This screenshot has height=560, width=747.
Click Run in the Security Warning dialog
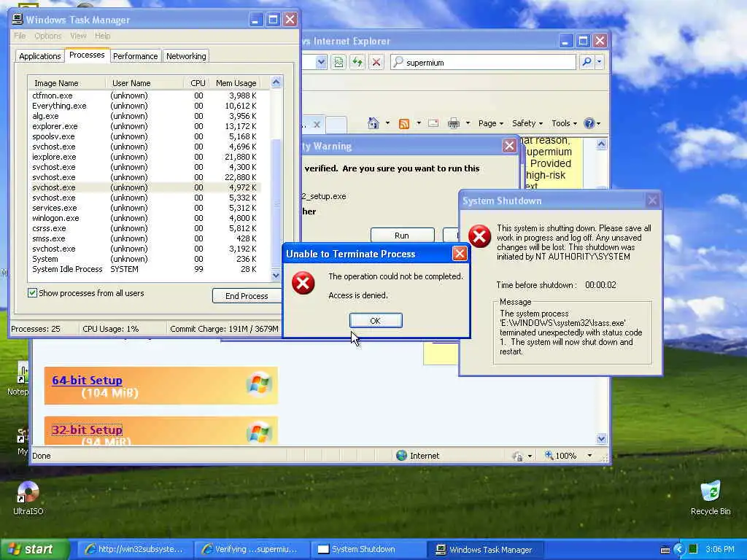pyautogui.click(x=402, y=236)
